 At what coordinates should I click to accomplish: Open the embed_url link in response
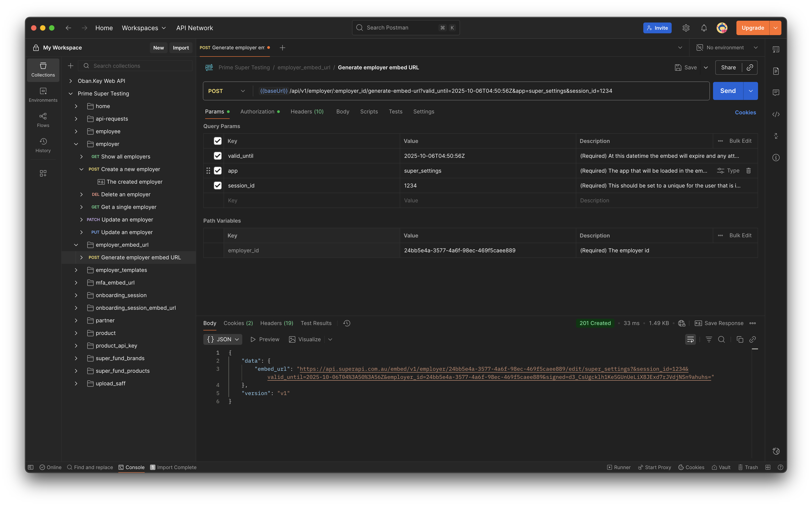(494, 369)
